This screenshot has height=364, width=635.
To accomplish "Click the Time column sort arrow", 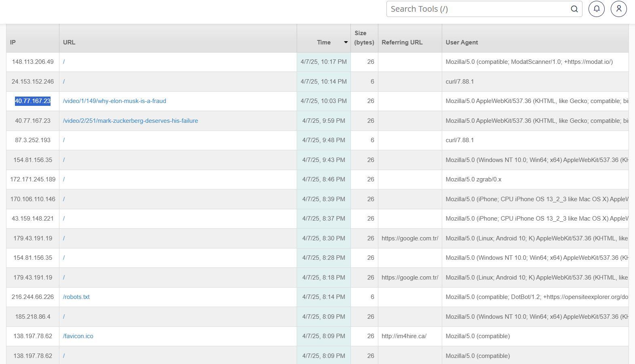I will pos(346,42).
